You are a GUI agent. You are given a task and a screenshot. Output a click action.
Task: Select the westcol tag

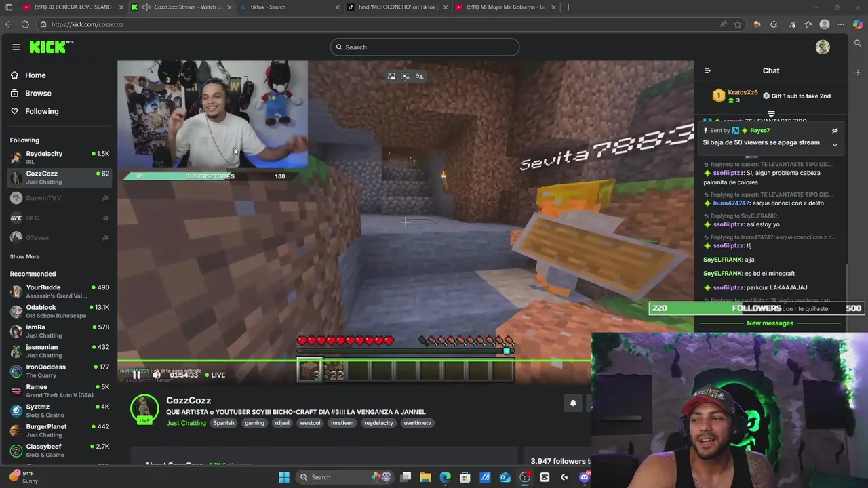[310, 423]
